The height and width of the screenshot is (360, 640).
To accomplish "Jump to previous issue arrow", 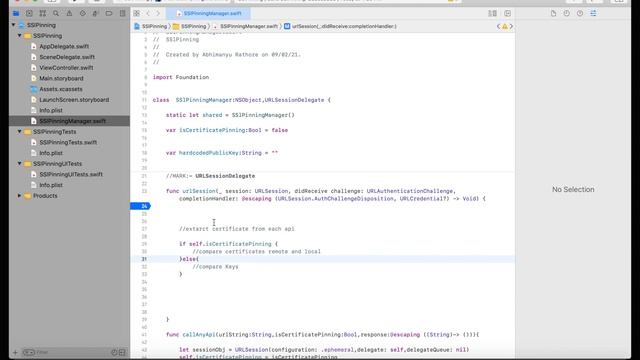I will pos(498,26).
